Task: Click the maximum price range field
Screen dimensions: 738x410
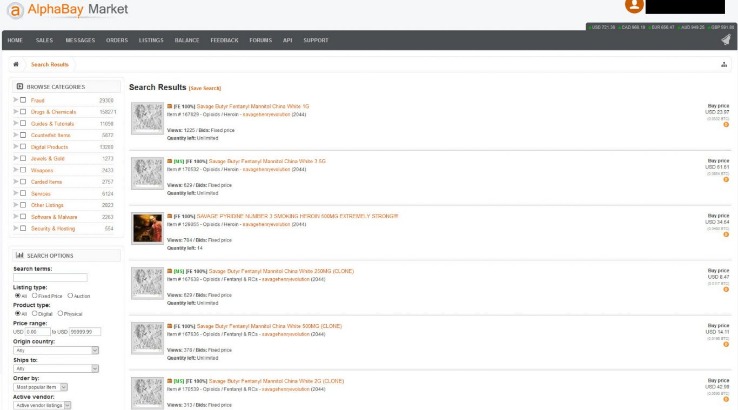Action: [85, 332]
